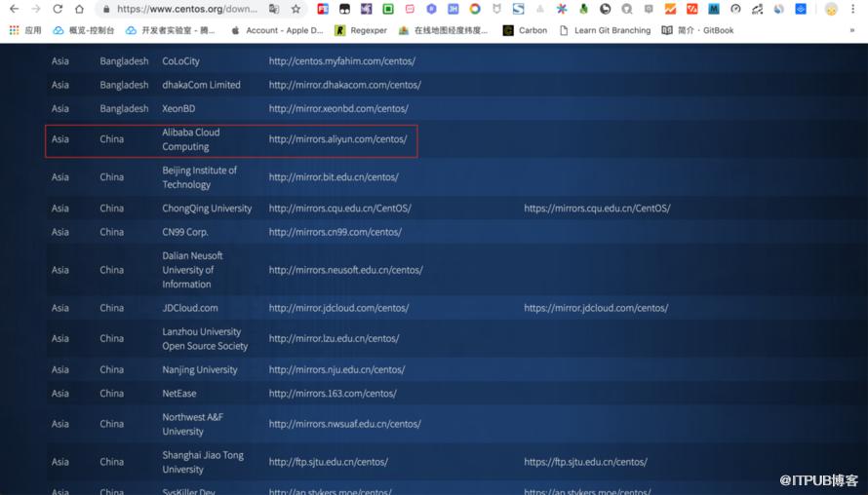Viewport: 868px width, 495px height.
Task: Open the dark circular extension icon
Action: pyautogui.click(x=605, y=9)
